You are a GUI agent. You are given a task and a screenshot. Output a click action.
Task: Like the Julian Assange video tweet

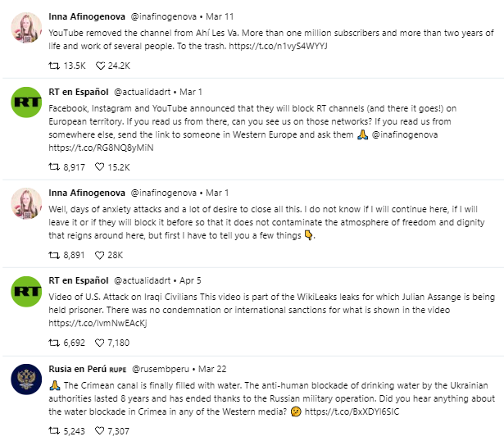tap(100, 343)
